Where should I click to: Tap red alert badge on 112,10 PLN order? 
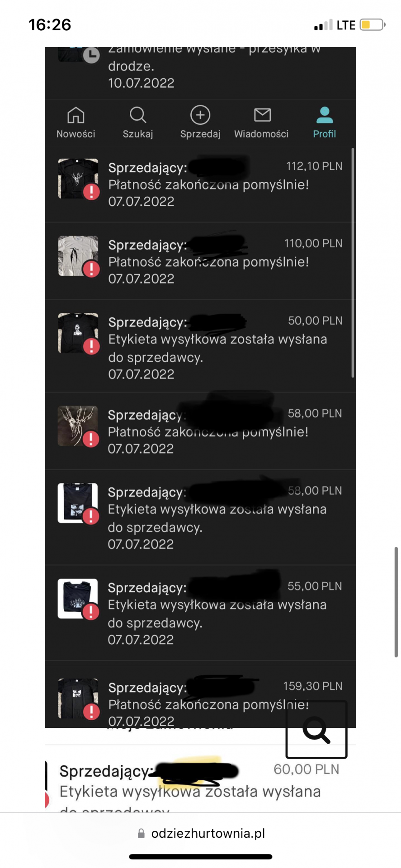[x=91, y=192]
